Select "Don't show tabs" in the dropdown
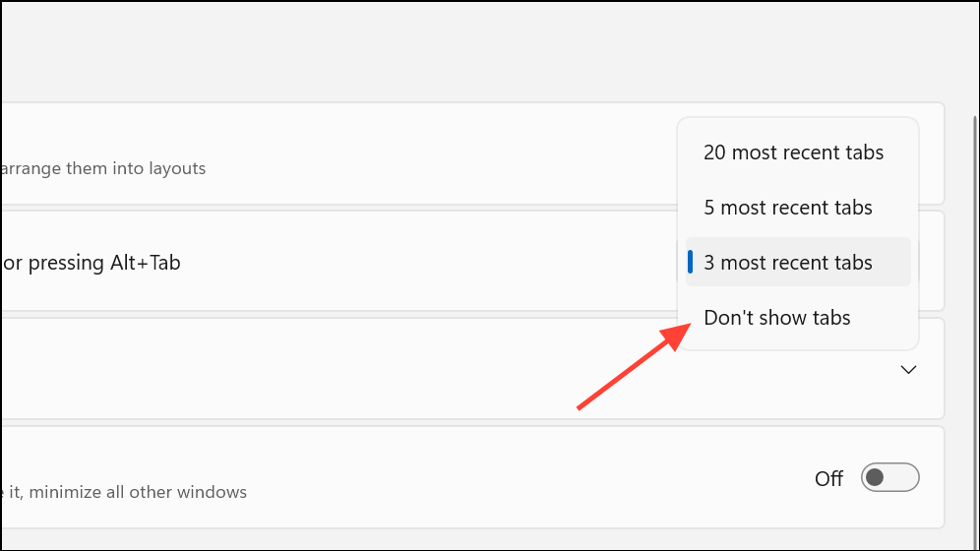980x551 pixels. point(776,318)
